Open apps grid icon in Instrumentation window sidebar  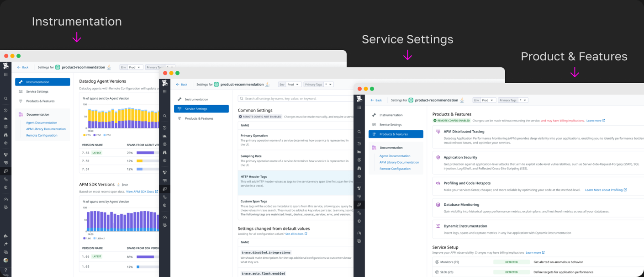point(6,75)
